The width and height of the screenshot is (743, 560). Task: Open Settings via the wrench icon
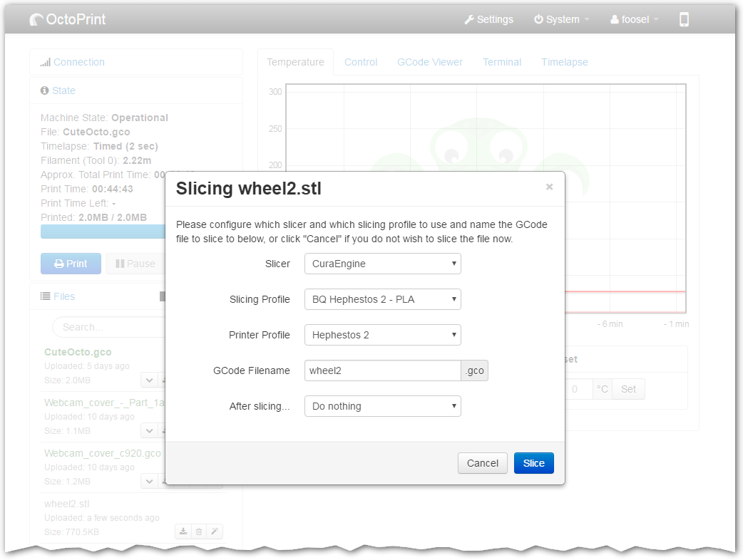point(488,19)
